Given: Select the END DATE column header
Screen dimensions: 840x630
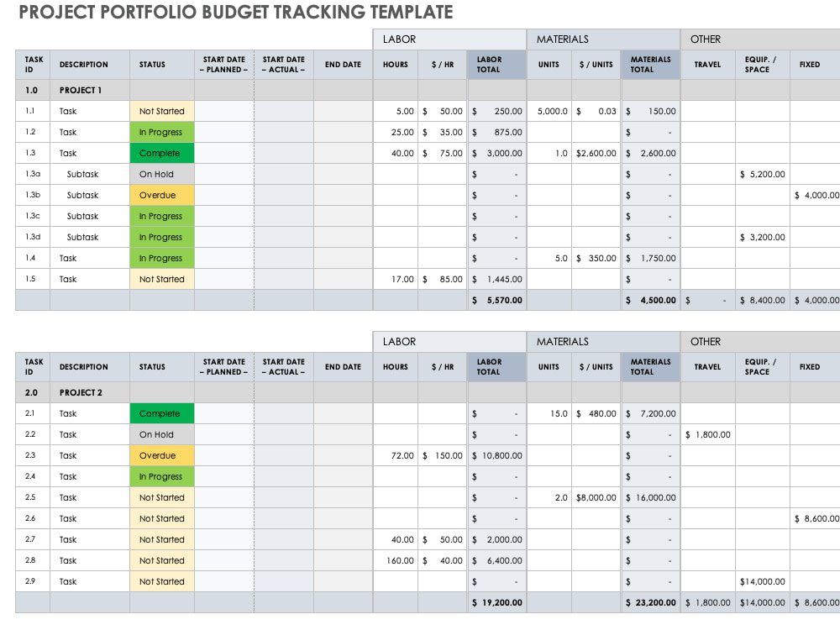Looking at the screenshot, I should point(343,65).
